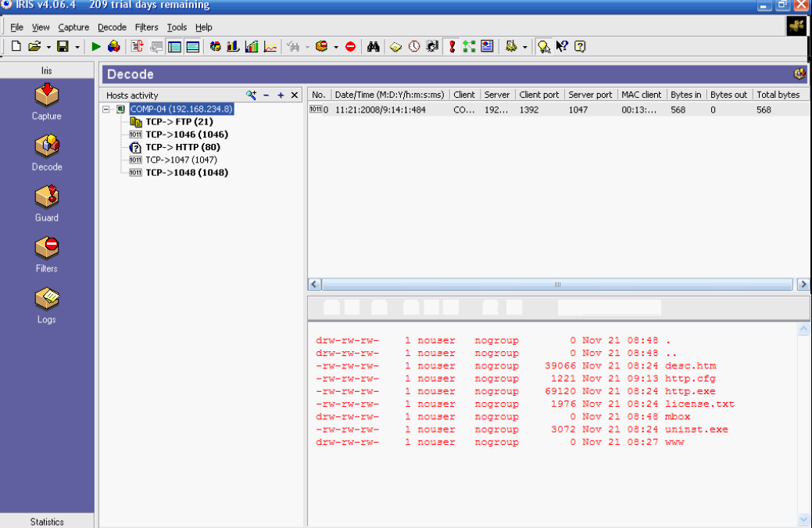The image size is (812, 528).
Task: Close the Hosts activity pane with X
Action: pyautogui.click(x=295, y=95)
